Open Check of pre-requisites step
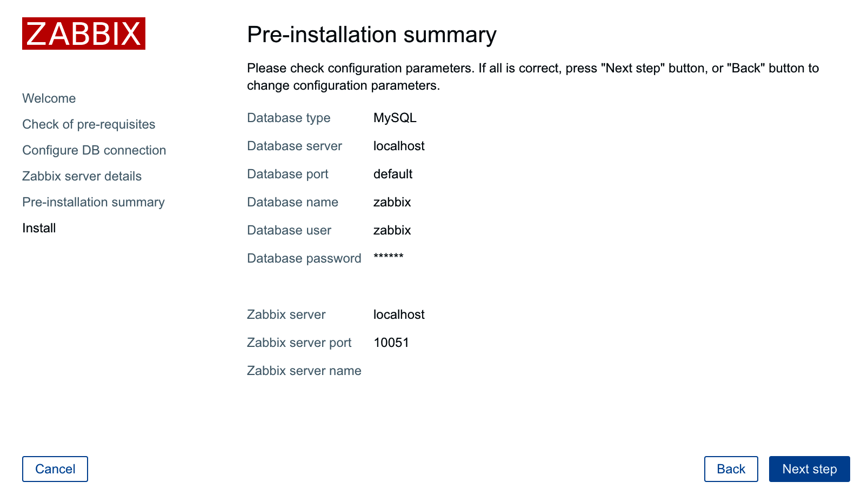Screen dimensions: 868x502 (x=89, y=124)
